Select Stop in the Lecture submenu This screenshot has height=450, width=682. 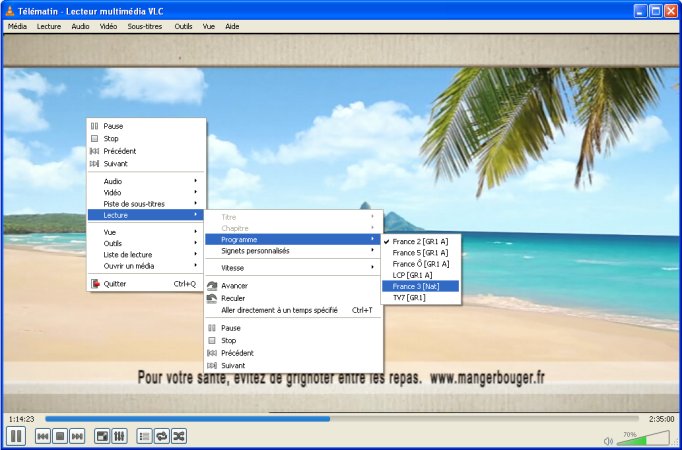click(x=294, y=340)
